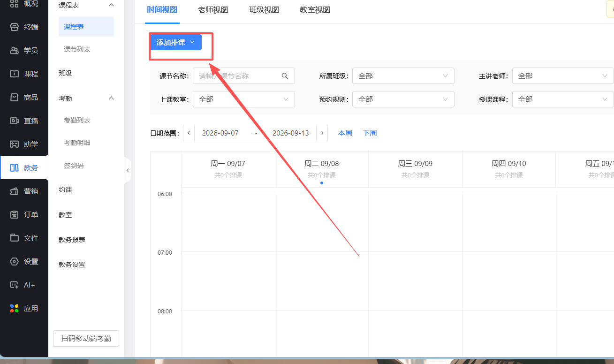Open the 商品 goods icon
This screenshot has height=364, width=614.
click(x=15, y=97)
